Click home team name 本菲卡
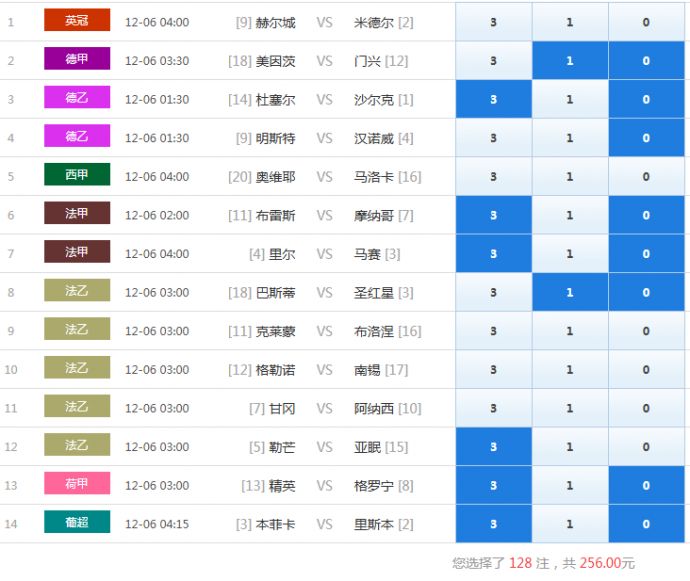 [x=275, y=525]
